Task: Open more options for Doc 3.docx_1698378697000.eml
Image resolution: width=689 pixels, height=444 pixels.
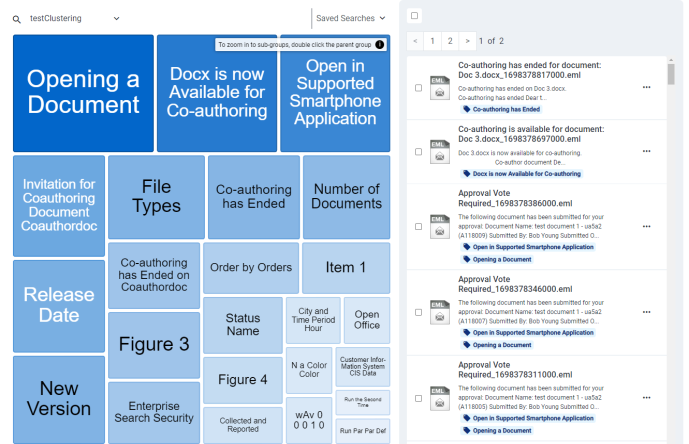Action: click(647, 152)
